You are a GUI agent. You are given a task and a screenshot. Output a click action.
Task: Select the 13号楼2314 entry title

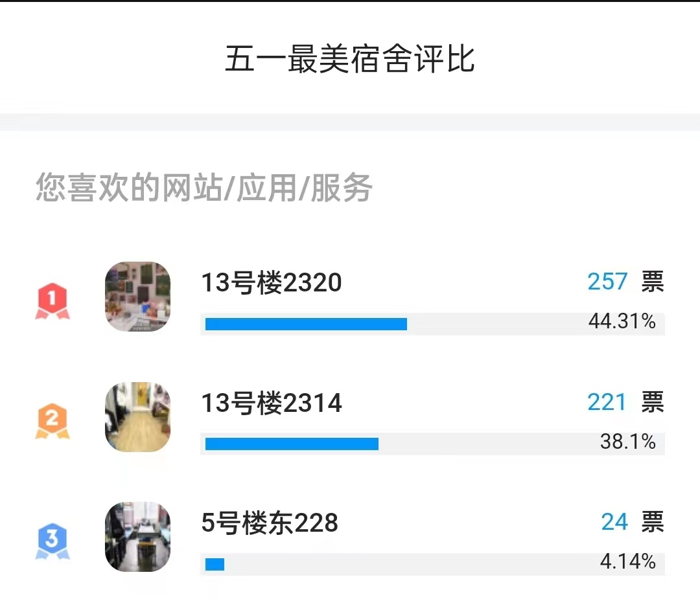pyautogui.click(x=272, y=403)
